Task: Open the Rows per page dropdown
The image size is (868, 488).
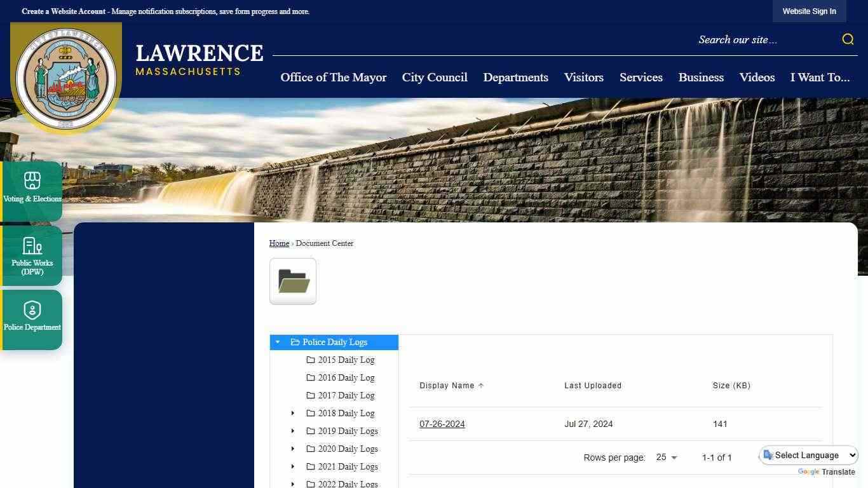Action: click(666, 457)
